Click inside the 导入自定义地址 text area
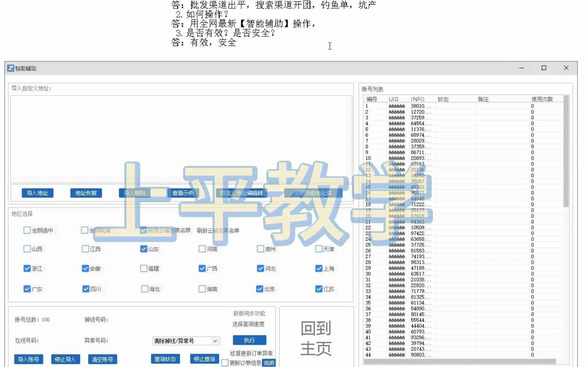The width and height of the screenshot is (588, 367). (x=181, y=139)
